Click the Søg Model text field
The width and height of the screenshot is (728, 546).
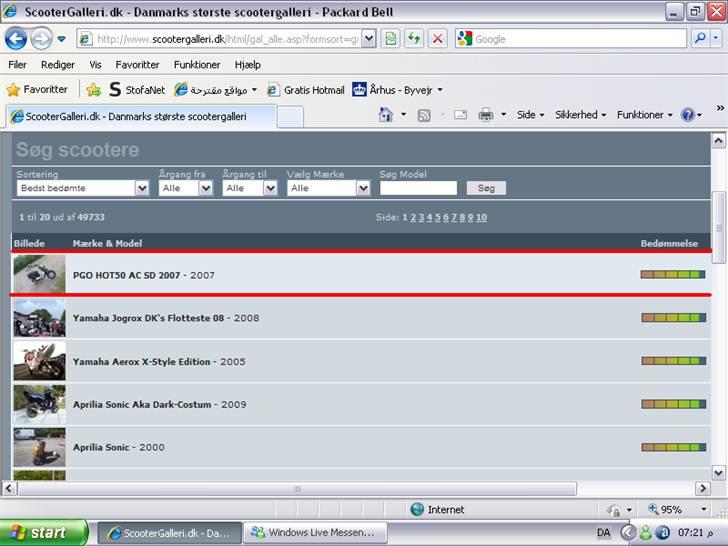pos(418,188)
